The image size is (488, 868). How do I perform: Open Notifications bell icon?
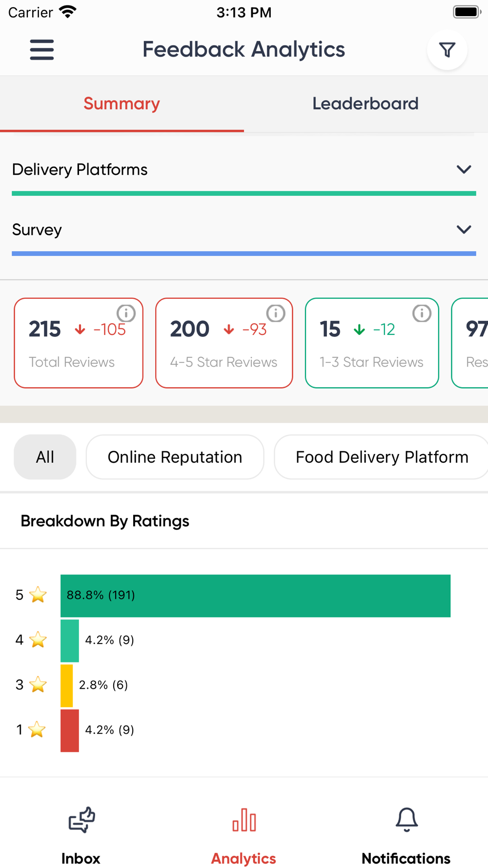click(x=407, y=820)
